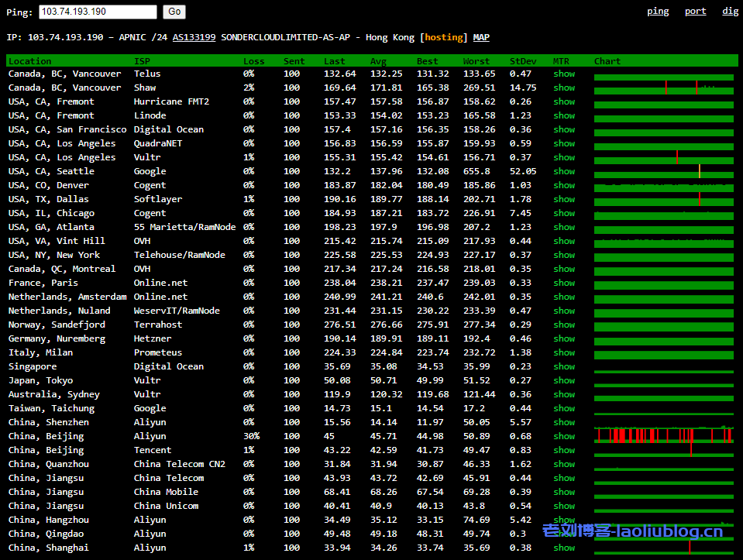
Task: Show MTR for Seattle Google row
Action: (564, 172)
